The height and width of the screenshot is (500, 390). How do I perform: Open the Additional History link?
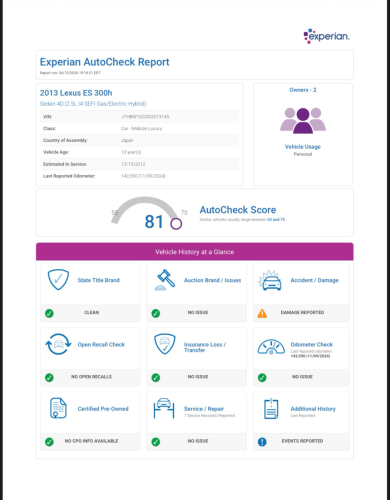tap(313, 409)
